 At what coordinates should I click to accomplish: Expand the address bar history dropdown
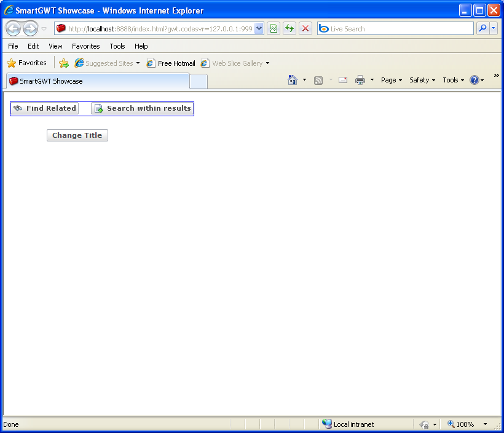point(259,29)
